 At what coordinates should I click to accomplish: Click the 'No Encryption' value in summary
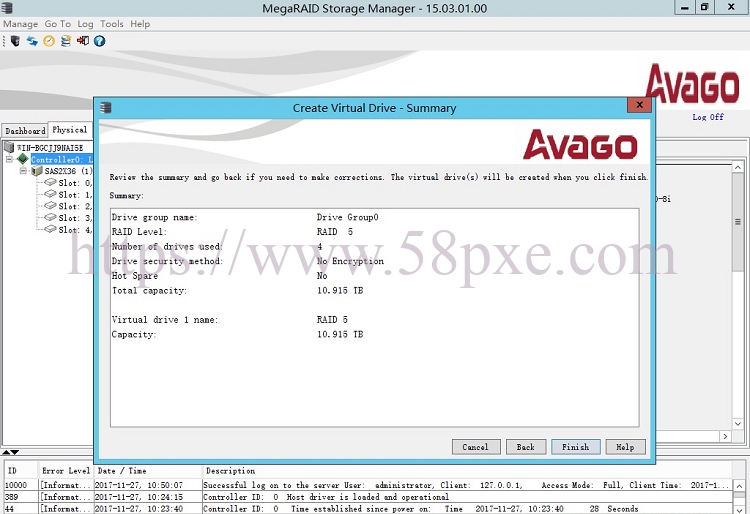click(x=350, y=261)
